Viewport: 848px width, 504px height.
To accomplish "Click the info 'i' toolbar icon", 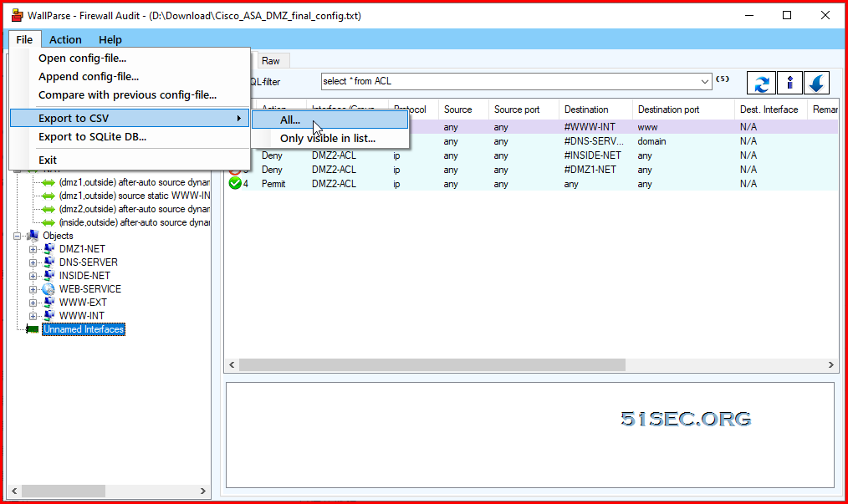I will 789,84.
